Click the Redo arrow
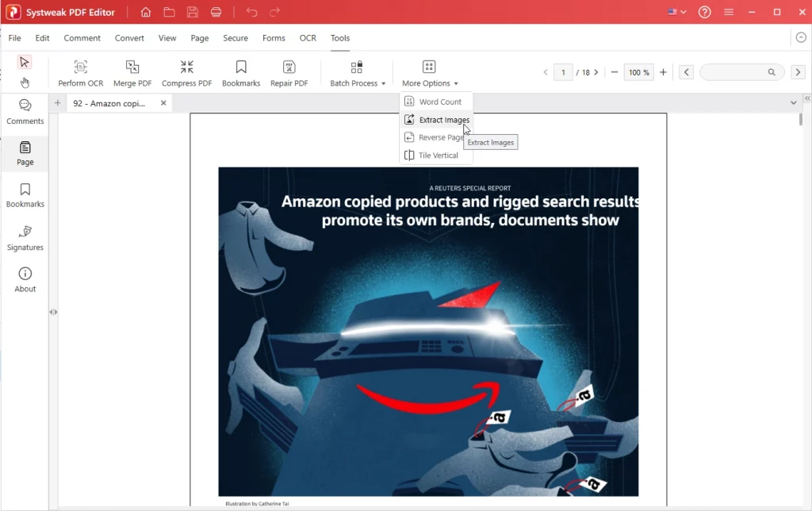This screenshot has width=812, height=511. [x=275, y=12]
